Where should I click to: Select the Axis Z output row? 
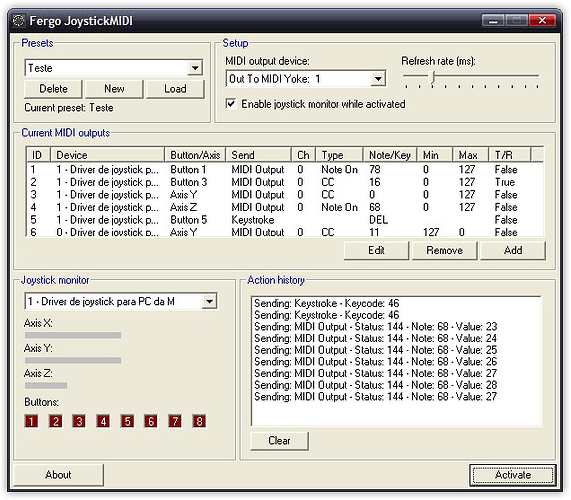point(285,207)
